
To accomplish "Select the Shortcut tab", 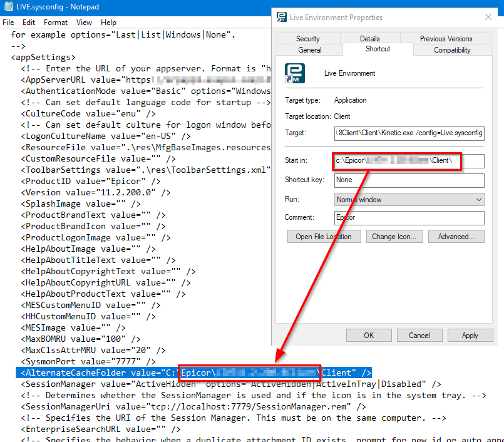I will pyautogui.click(x=378, y=49).
